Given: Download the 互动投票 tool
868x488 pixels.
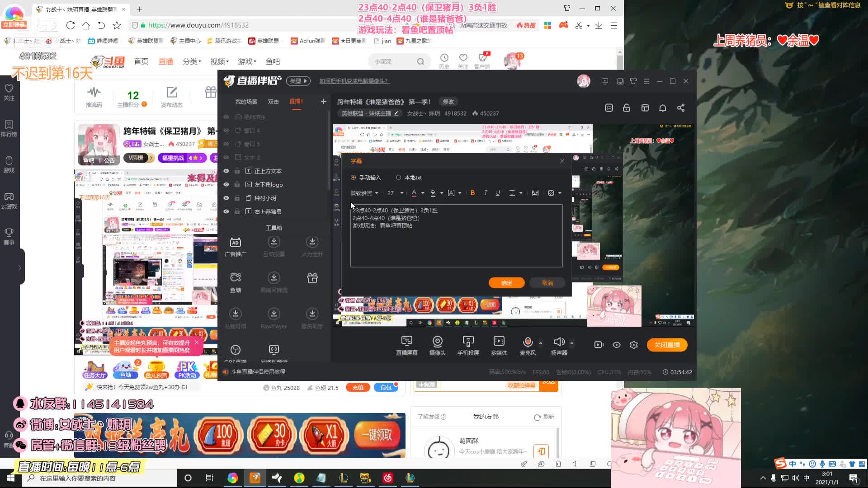Looking at the screenshot, I should 274,247.
